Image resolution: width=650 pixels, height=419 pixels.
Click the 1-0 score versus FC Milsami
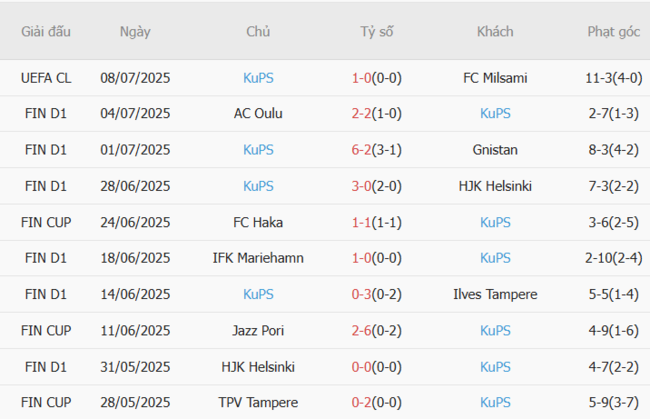[x=363, y=78]
